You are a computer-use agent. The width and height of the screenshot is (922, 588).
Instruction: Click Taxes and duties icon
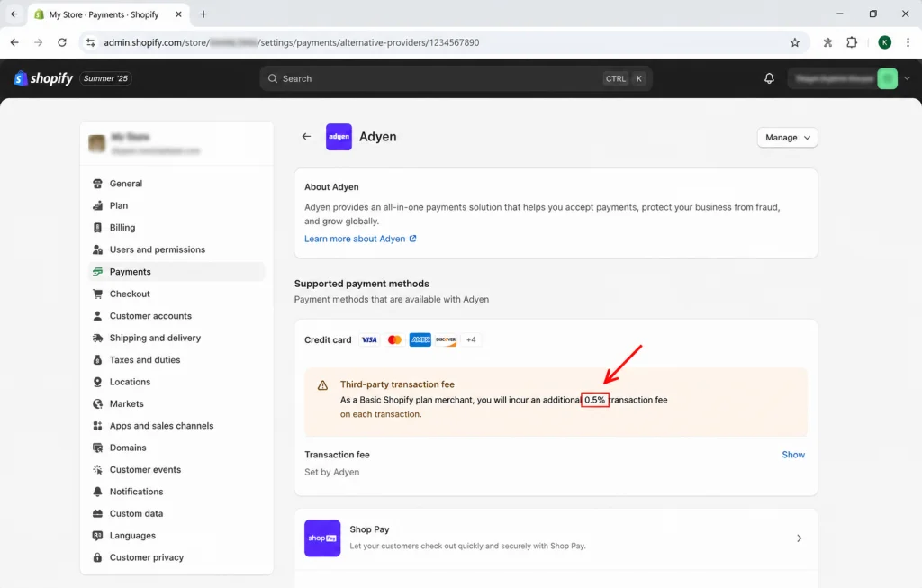point(97,360)
